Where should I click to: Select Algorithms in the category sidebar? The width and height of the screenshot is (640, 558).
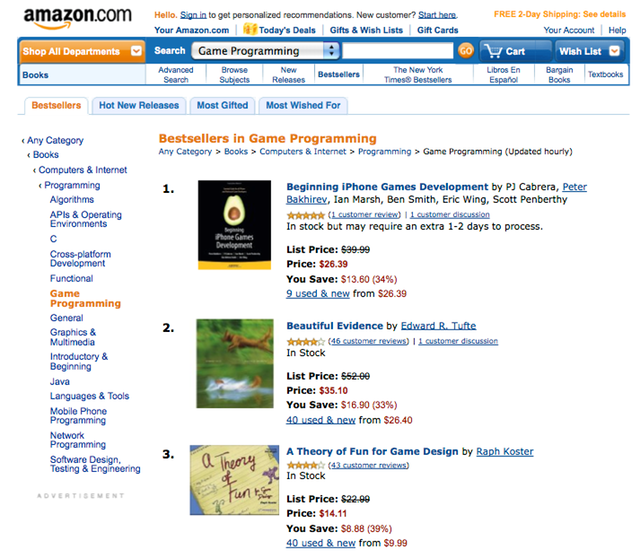pos(72,200)
